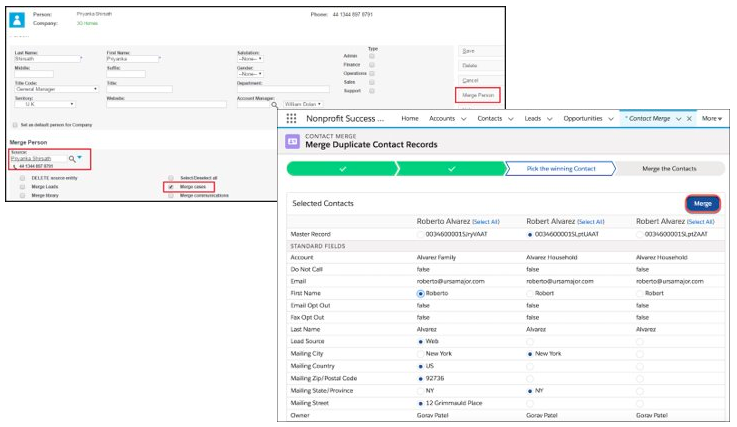The height and width of the screenshot is (427, 737).
Task: Select master record ending LptUAAT radio
Action: click(530, 234)
